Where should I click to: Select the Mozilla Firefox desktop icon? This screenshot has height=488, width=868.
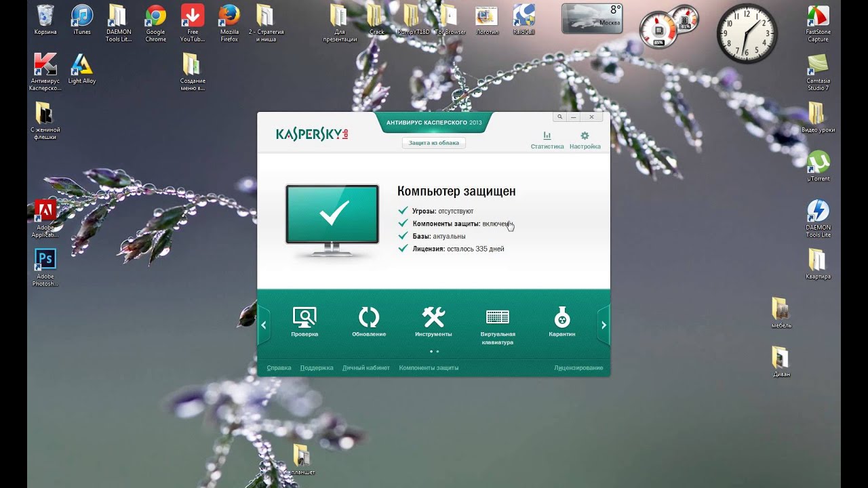point(229,24)
